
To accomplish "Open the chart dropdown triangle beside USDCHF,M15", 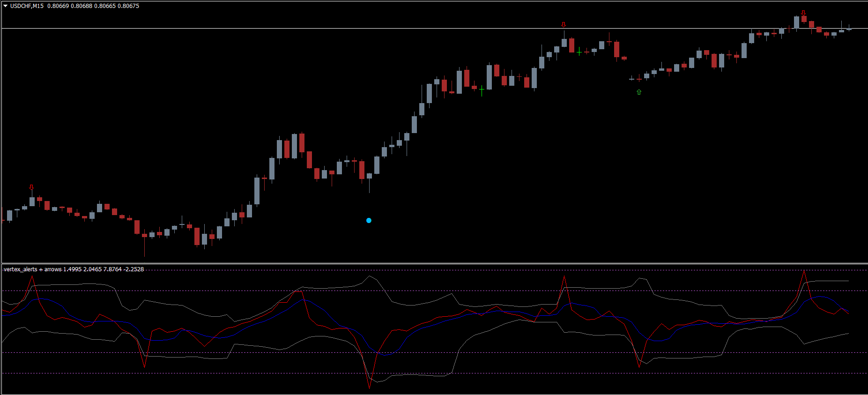I will tap(5, 6).
